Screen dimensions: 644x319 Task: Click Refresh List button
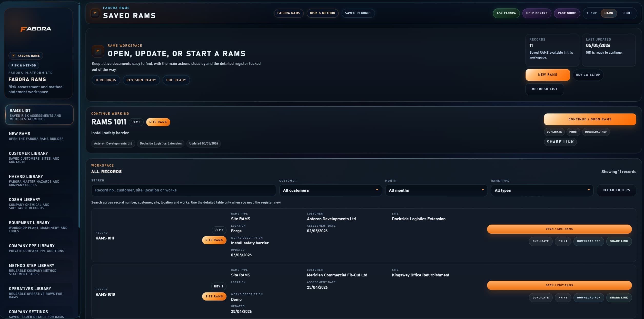coord(544,89)
